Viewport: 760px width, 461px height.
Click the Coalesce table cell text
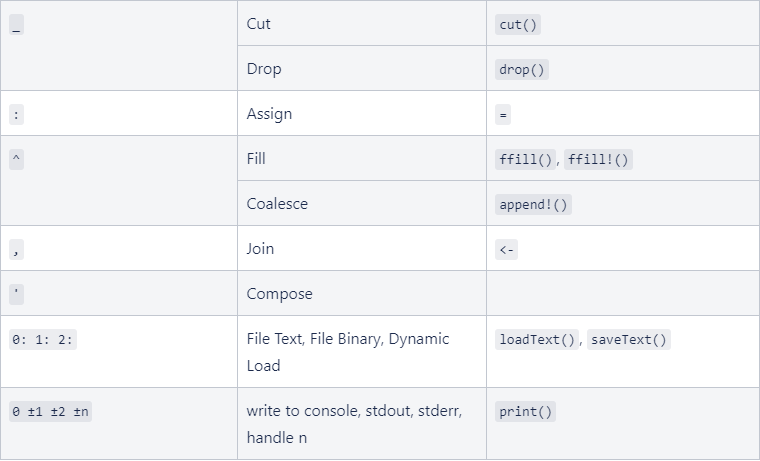[277, 204]
